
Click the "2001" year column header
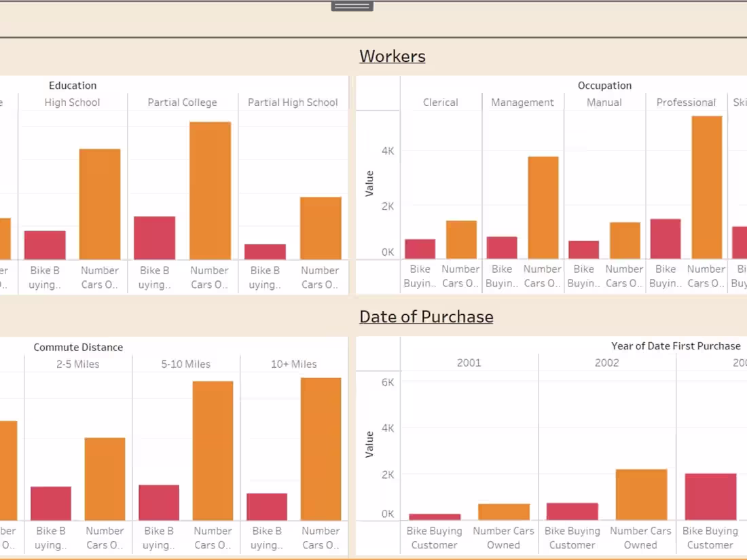(469, 362)
